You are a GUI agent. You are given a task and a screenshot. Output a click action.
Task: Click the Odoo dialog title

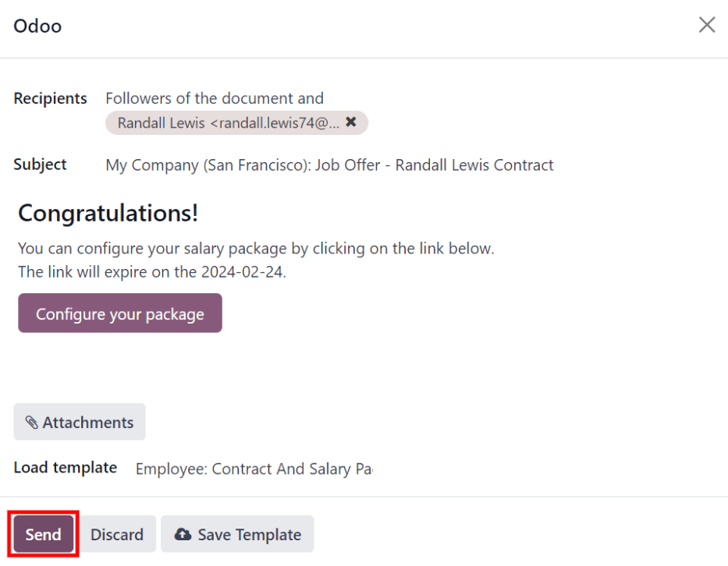tap(37, 26)
